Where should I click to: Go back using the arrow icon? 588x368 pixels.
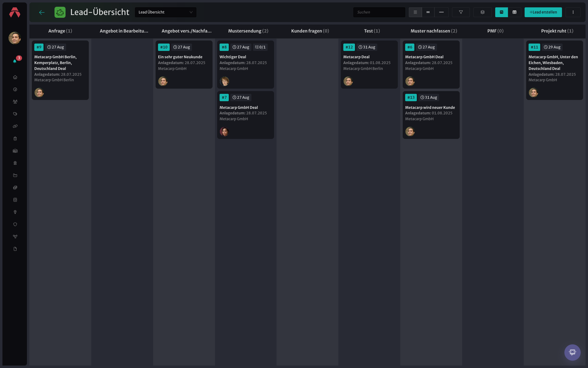[x=42, y=12]
